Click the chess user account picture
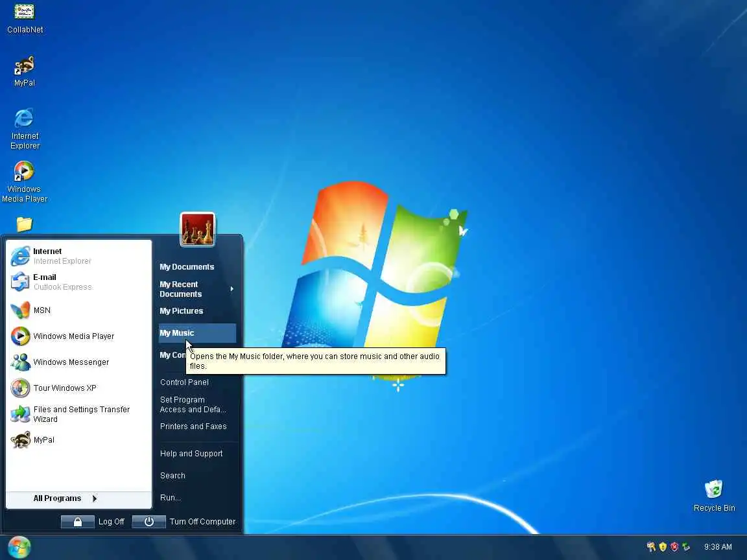747x560 pixels. (x=198, y=229)
